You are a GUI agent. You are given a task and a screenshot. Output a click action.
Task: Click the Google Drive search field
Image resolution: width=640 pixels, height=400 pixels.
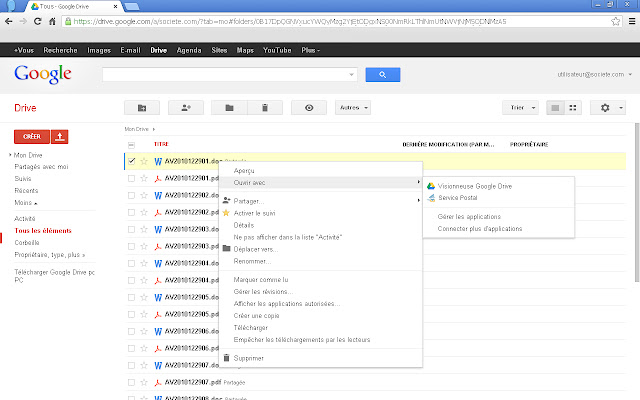(x=228, y=74)
